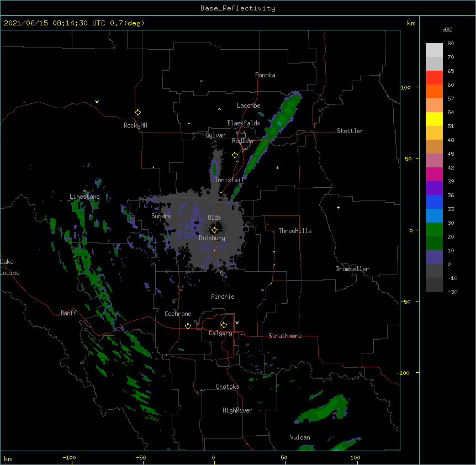Select the Innisfail label
This screenshot has height=465, width=476.
point(230,180)
